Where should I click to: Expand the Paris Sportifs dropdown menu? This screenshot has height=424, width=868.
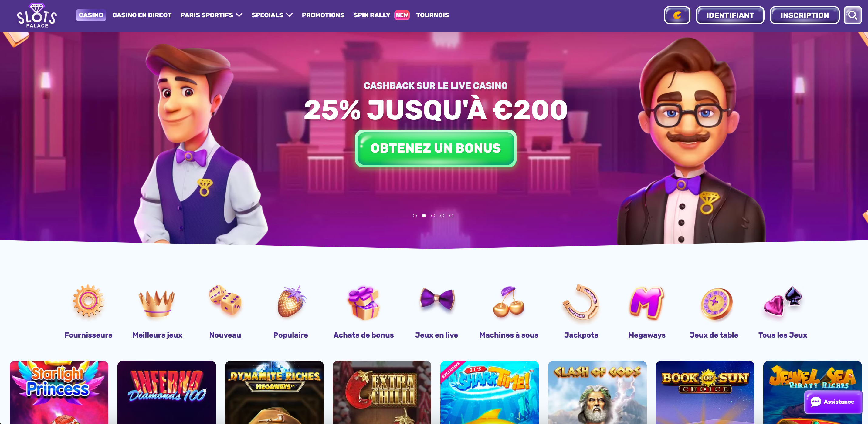point(211,15)
